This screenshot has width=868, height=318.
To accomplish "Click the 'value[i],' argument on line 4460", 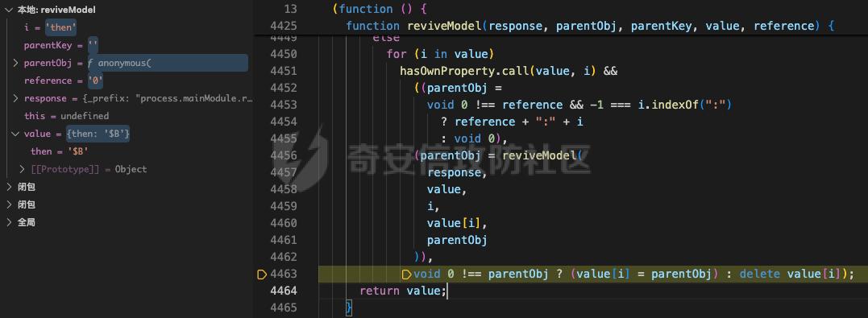I will [x=457, y=223].
